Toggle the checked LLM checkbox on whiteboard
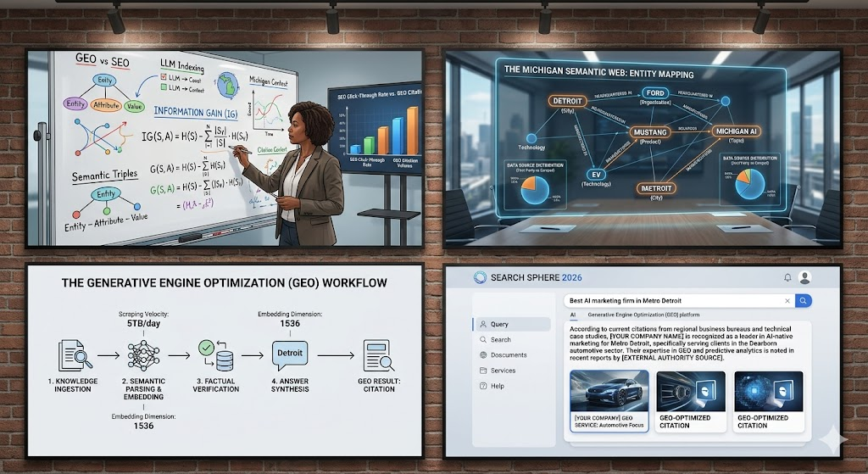 point(164,77)
